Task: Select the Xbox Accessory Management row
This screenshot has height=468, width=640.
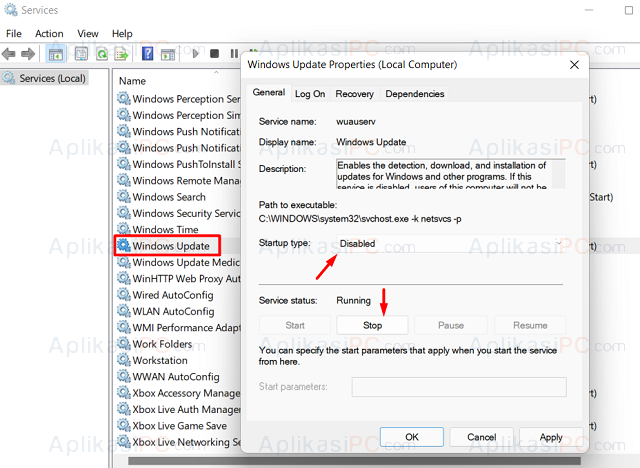Action: [x=178, y=393]
